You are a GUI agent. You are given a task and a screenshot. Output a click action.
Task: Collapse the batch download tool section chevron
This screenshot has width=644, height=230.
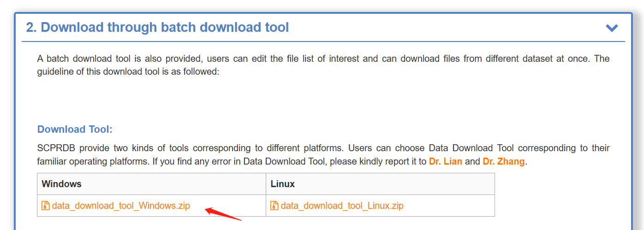tap(612, 28)
